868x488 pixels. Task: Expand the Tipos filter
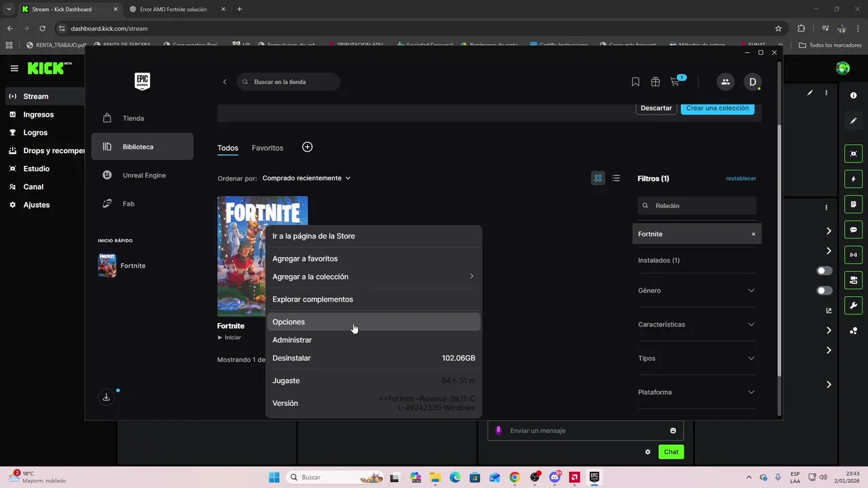[696, 358]
